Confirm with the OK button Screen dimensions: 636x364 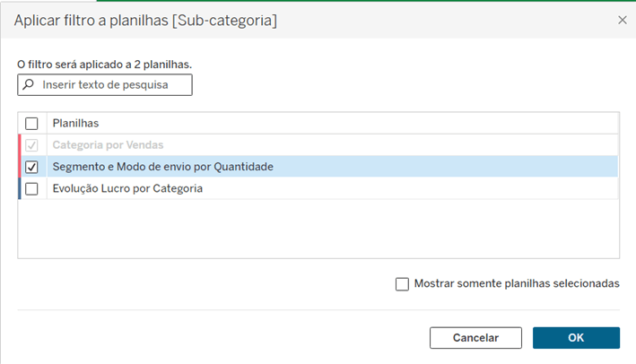pyautogui.click(x=576, y=338)
